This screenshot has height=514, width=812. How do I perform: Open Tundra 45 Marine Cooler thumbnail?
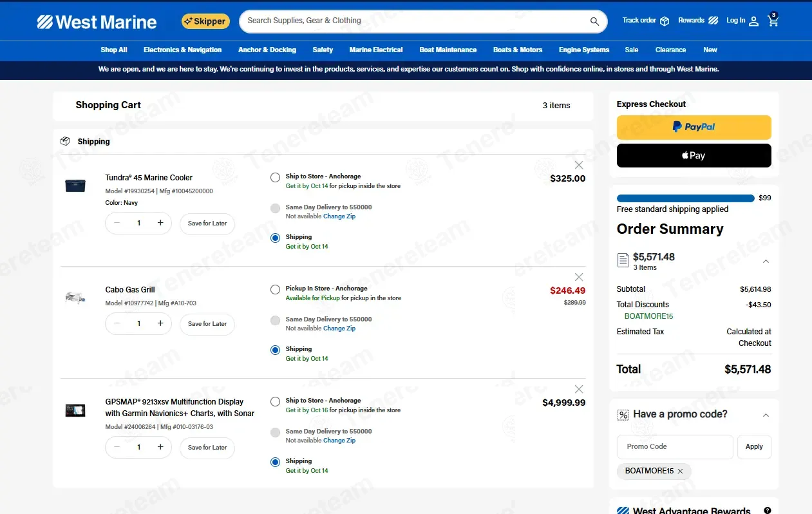pyautogui.click(x=75, y=186)
